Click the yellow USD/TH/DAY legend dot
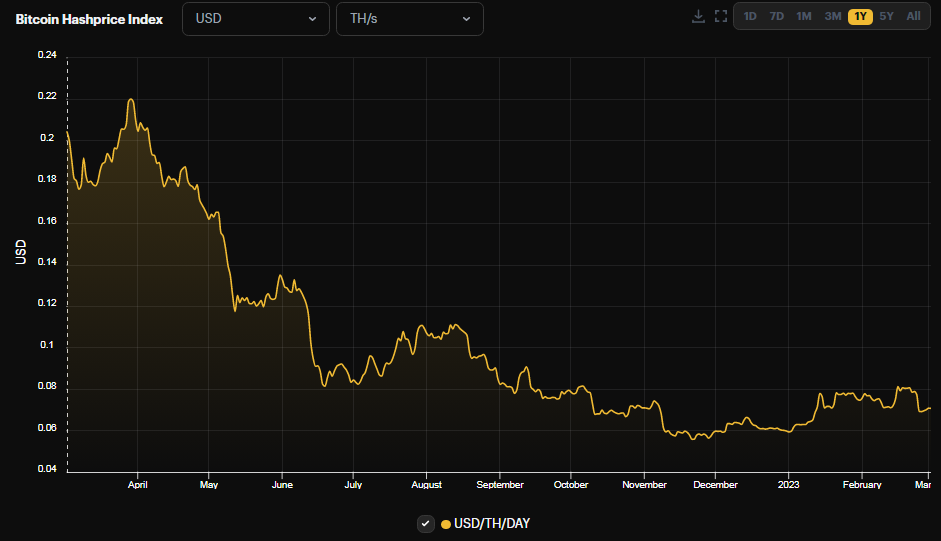Viewport: 941px width, 541px height. [446, 524]
